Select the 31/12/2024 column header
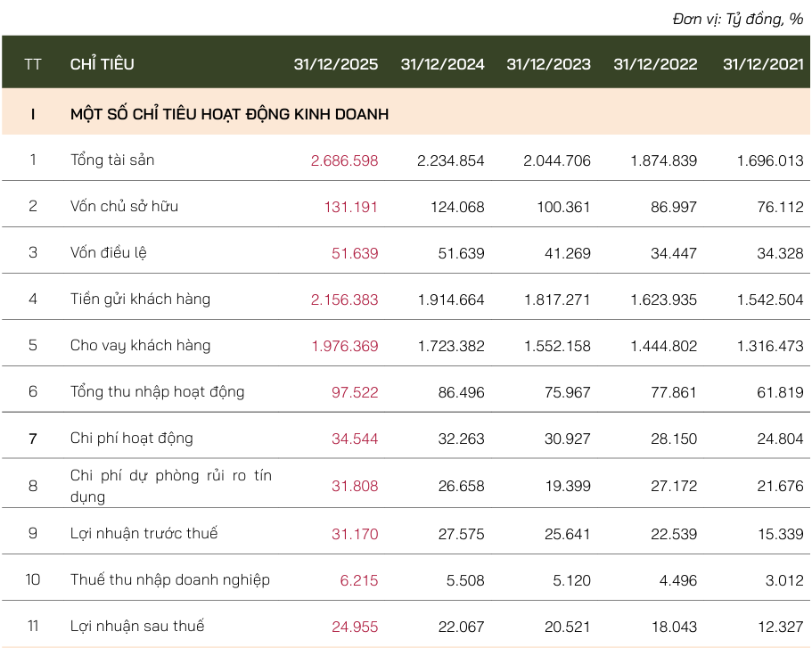 point(442,64)
